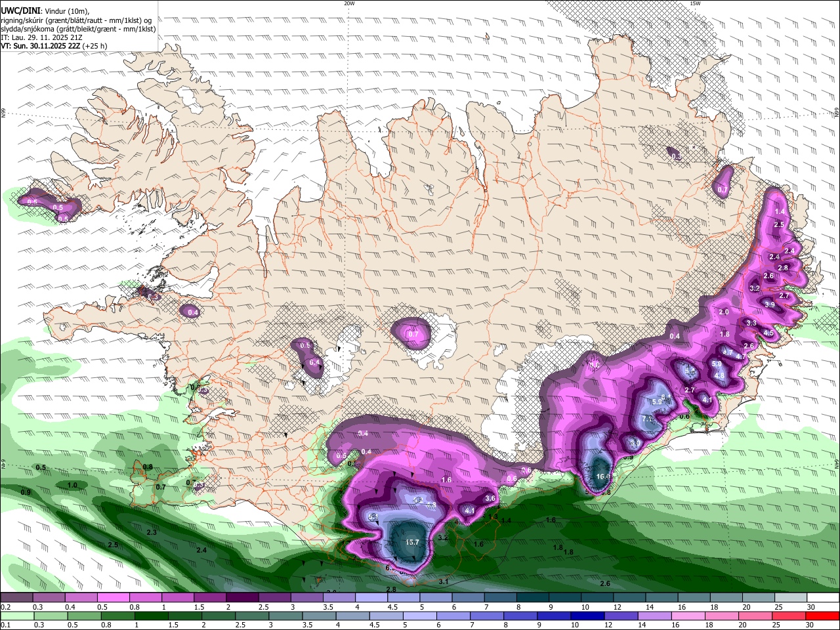Click the '20W' longitude label

click(349, 3)
